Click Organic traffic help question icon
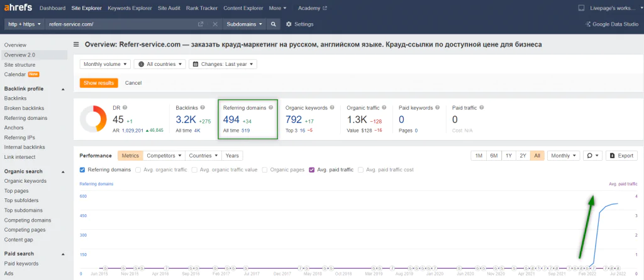Viewport: 644px width, 280px height. (384, 108)
